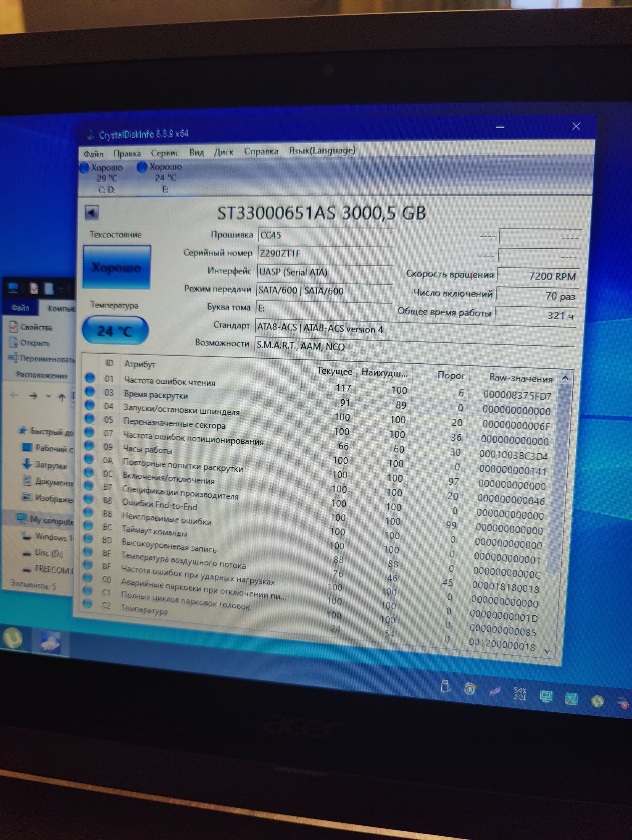Click status dot for B7 Спецификации производителя

point(88,486)
